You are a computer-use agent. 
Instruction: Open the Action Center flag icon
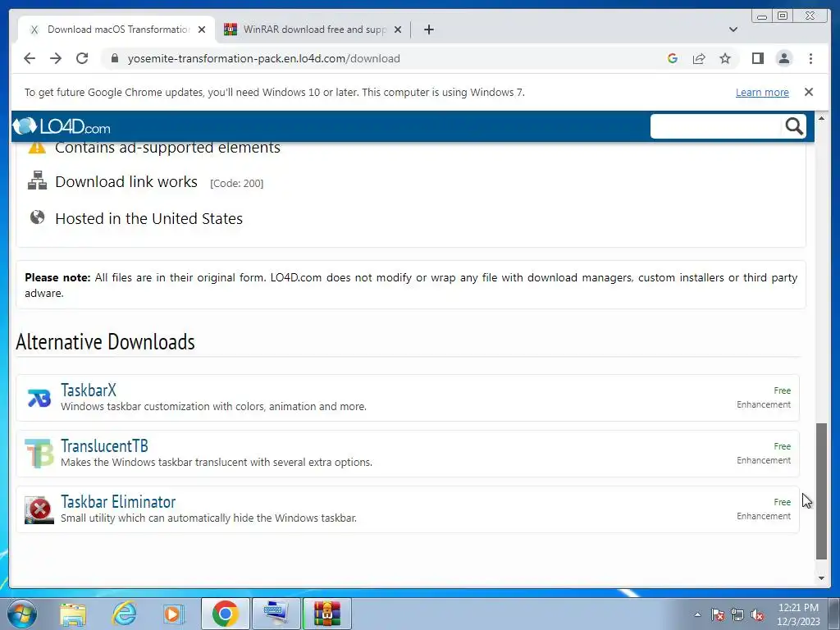718,614
